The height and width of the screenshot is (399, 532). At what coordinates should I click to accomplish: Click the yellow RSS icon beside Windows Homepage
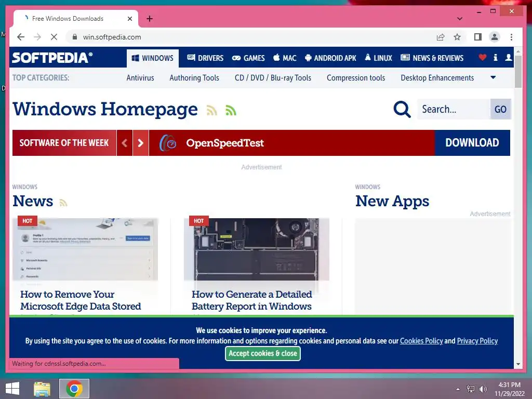[212, 110]
